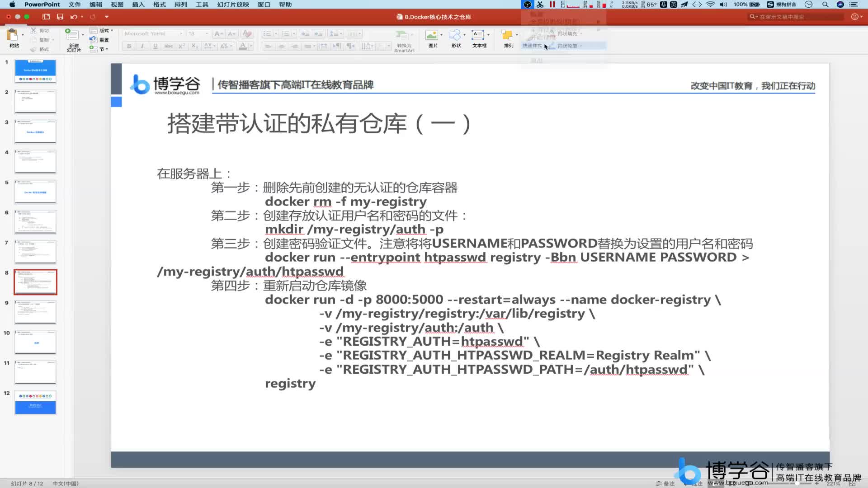868x488 pixels.
Task: Click the language indicator 中文(中国)
Action: click(66, 483)
